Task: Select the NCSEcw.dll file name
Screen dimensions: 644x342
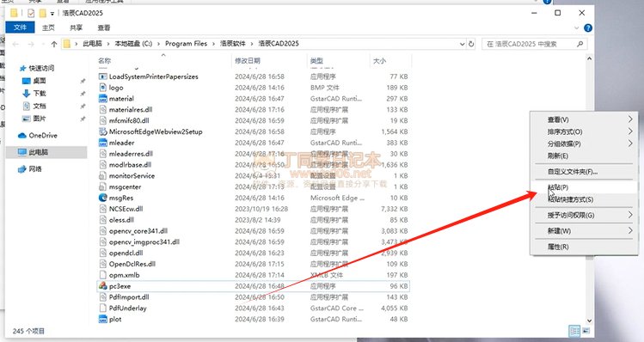Action: click(x=126, y=209)
